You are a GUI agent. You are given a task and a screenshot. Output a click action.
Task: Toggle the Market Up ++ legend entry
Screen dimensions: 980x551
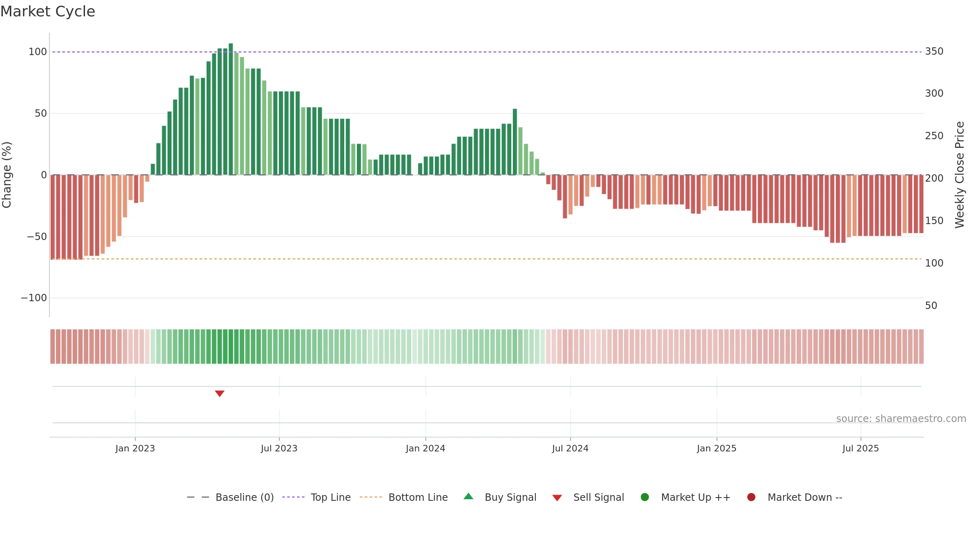tap(686, 497)
